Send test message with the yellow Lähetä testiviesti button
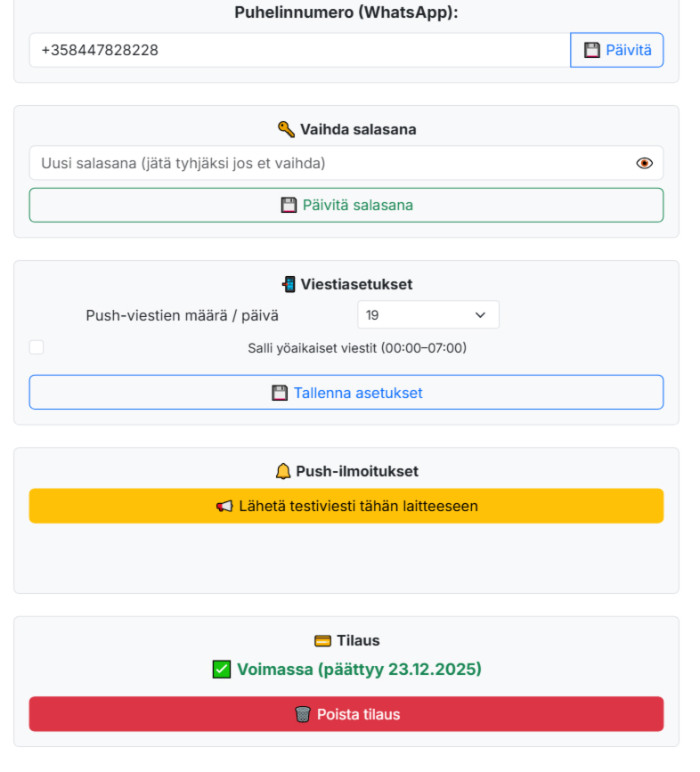This screenshot has width=700, height=772. 346,506
